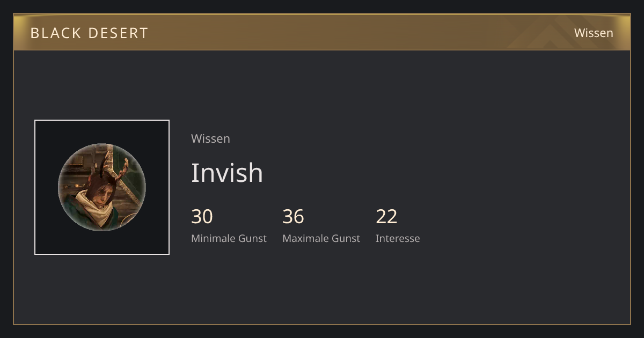This screenshot has height=338, width=644.
Task: Select the Interesse value 22
Action: 386,217
